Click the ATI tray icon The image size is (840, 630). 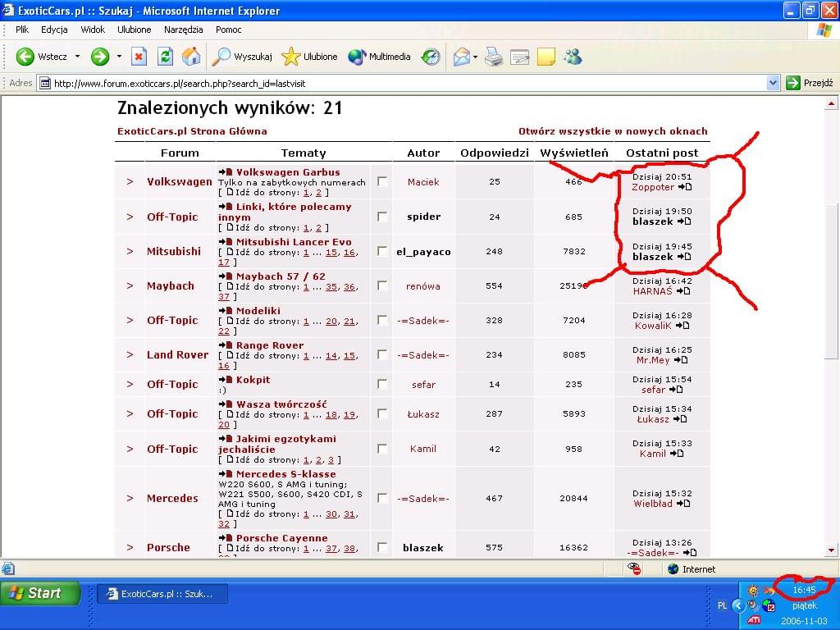[x=754, y=620]
